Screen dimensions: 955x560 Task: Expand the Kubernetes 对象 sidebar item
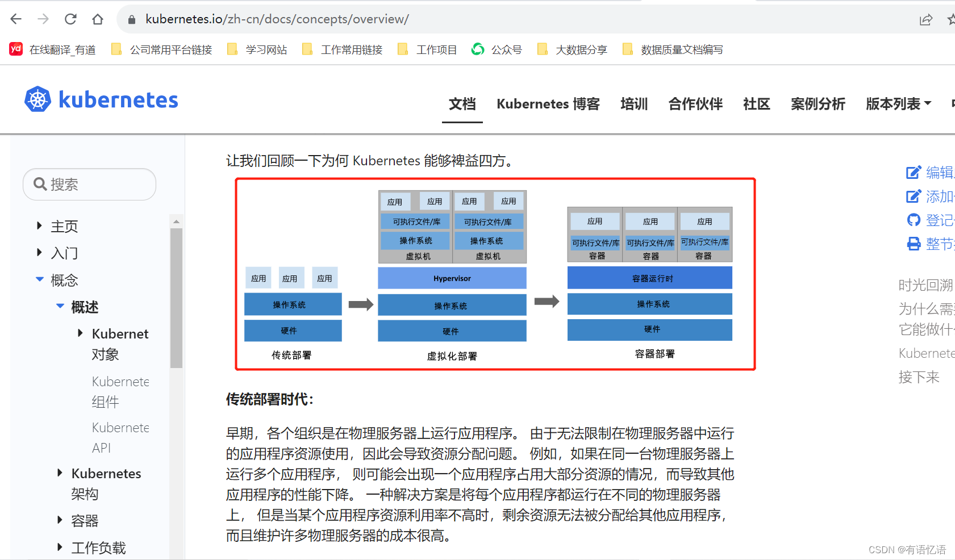click(x=80, y=333)
